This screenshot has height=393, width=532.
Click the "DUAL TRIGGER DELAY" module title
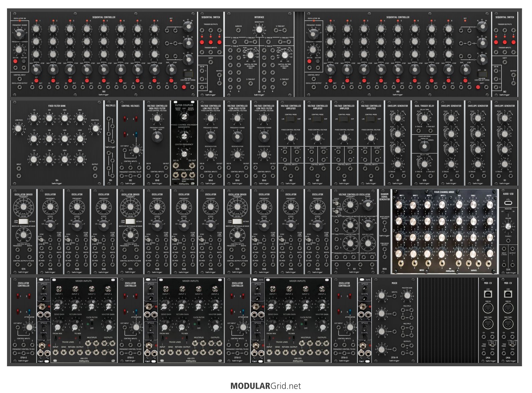pos(424,106)
